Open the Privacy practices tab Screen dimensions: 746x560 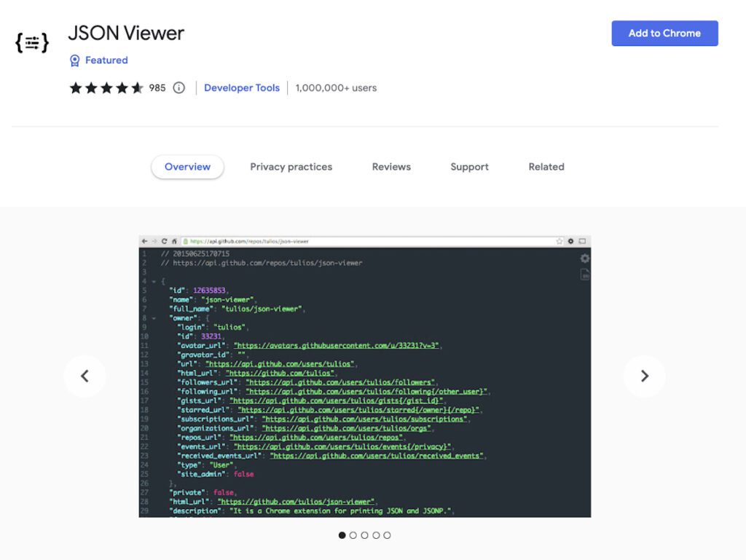pyautogui.click(x=291, y=167)
